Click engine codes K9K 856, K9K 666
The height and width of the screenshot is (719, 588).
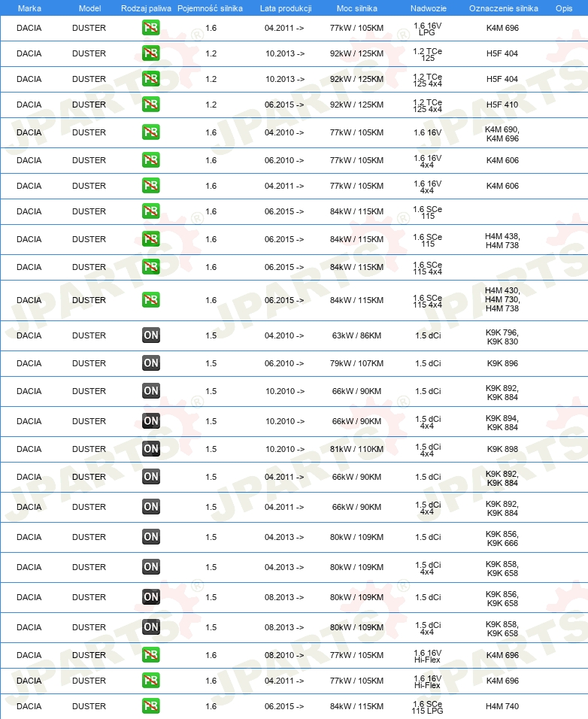click(x=502, y=538)
